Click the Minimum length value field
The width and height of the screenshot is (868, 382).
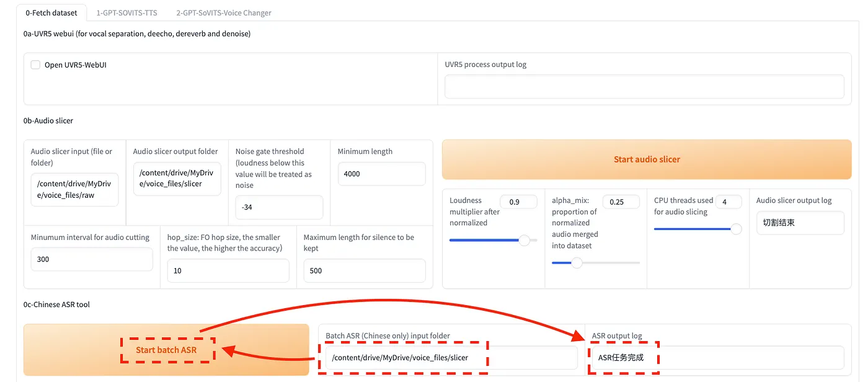coord(381,174)
